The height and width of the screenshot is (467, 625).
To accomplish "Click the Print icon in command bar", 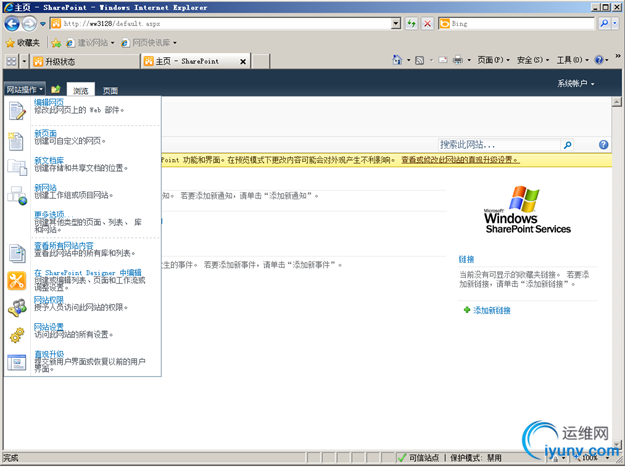I will (458, 60).
